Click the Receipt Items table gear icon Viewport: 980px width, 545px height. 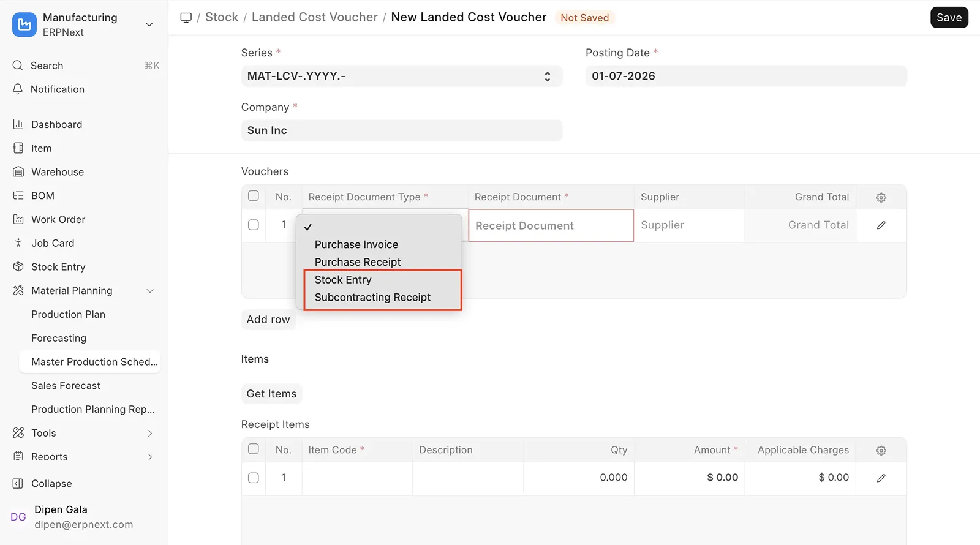pos(881,450)
